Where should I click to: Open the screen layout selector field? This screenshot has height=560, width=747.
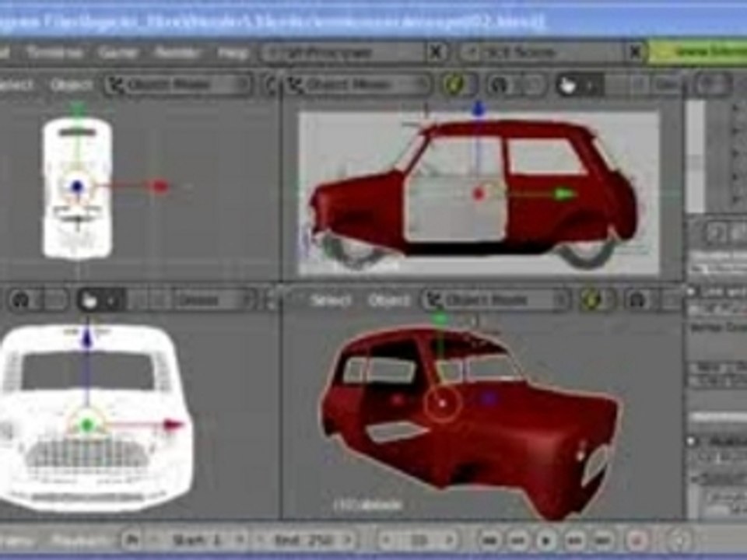[344, 52]
